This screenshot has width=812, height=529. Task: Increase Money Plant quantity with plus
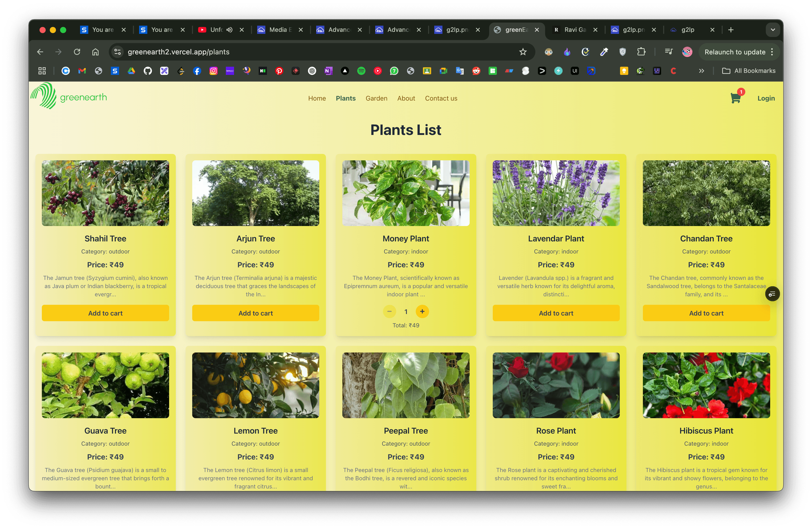(422, 311)
